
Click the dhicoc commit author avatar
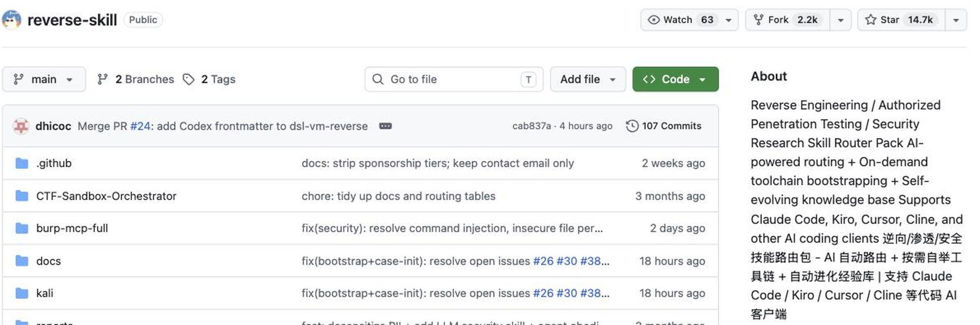click(21, 126)
